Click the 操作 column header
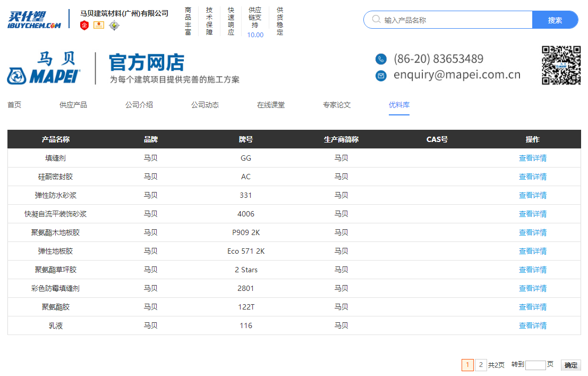This screenshot has width=588, height=376. click(x=533, y=139)
